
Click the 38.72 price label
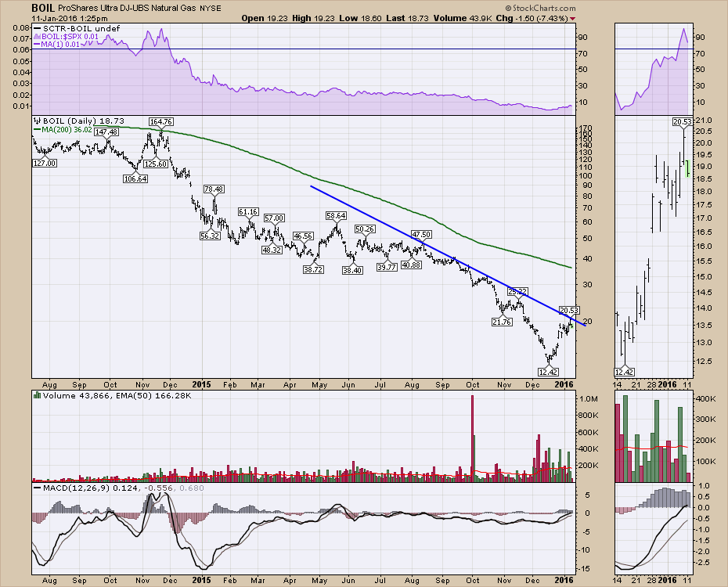click(313, 269)
